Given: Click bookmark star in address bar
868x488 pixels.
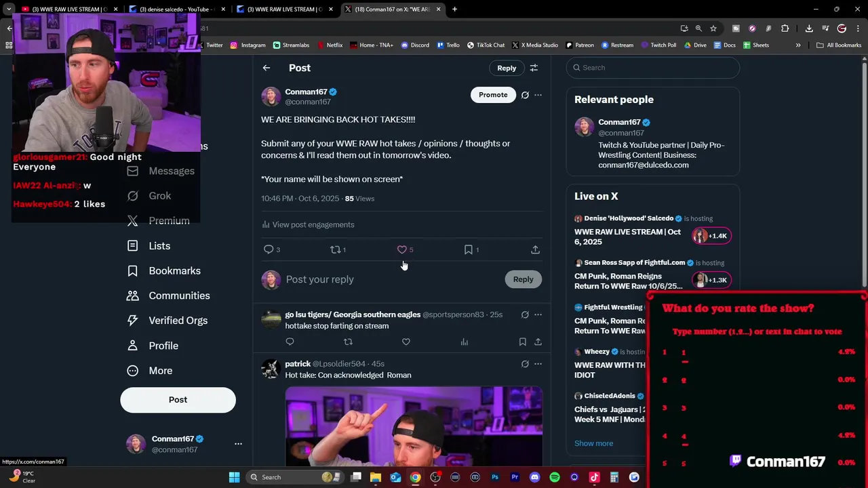Looking at the screenshot, I should [x=713, y=28].
